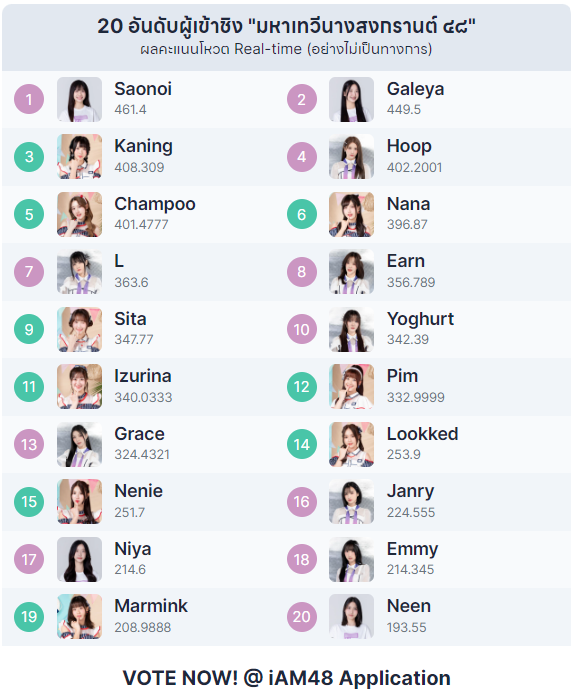This screenshot has height=692, width=572.
Task: Select Nana's profile thumbnail
Action: click(x=351, y=214)
